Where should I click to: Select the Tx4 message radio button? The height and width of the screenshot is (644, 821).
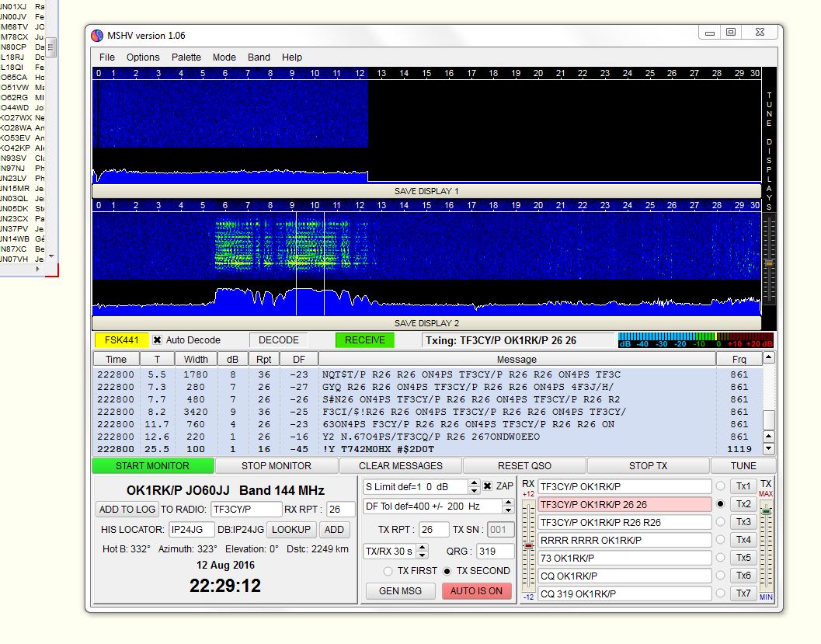[721, 539]
